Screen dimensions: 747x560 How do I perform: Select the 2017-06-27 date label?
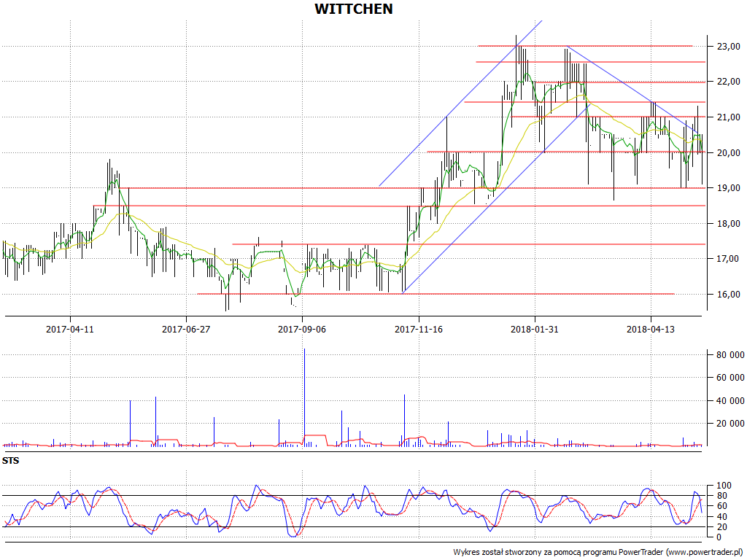[x=186, y=329]
